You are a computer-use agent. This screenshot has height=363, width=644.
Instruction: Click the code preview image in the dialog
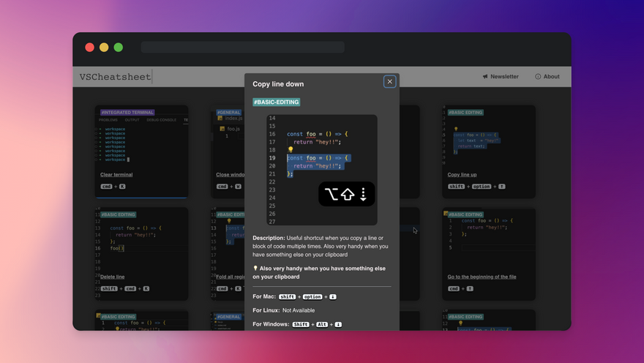point(321,170)
